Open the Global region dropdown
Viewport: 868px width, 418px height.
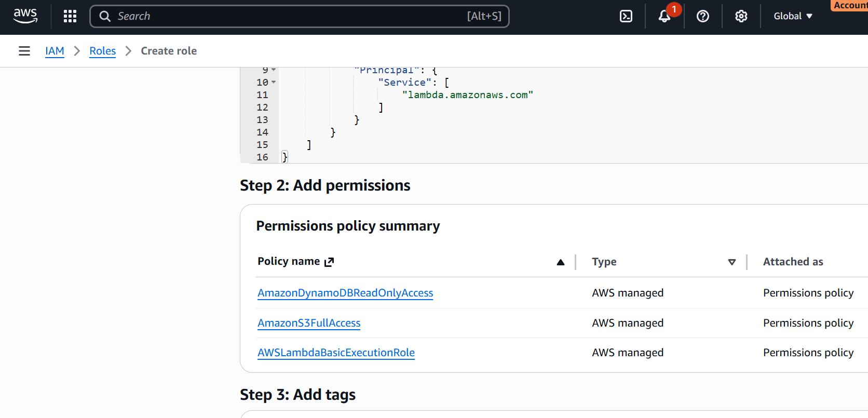pyautogui.click(x=793, y=16)
